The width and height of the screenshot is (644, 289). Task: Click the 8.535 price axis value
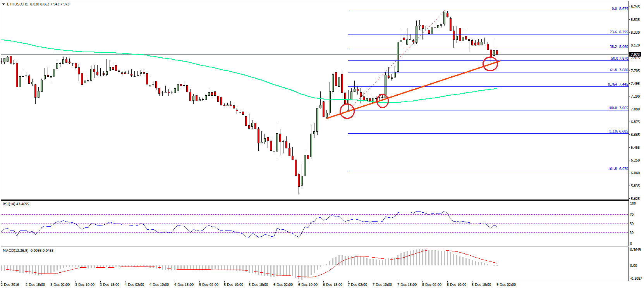[x=635, y=19]
